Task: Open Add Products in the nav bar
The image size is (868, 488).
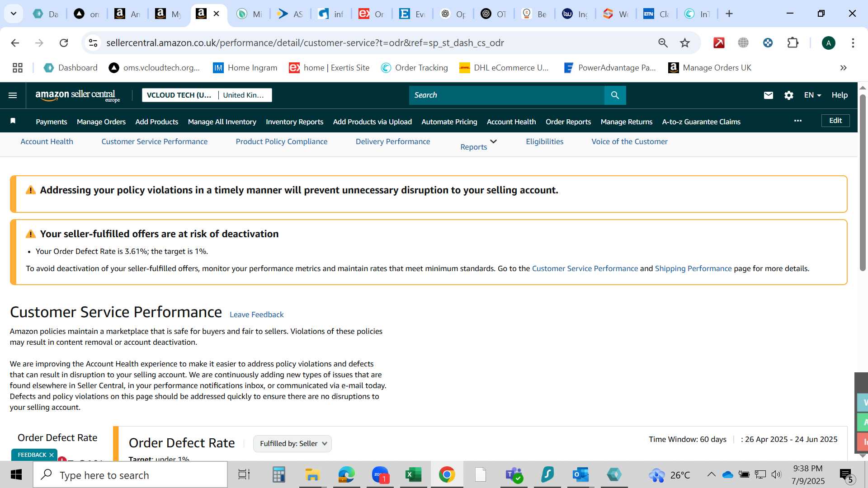Action: point(157,122)
